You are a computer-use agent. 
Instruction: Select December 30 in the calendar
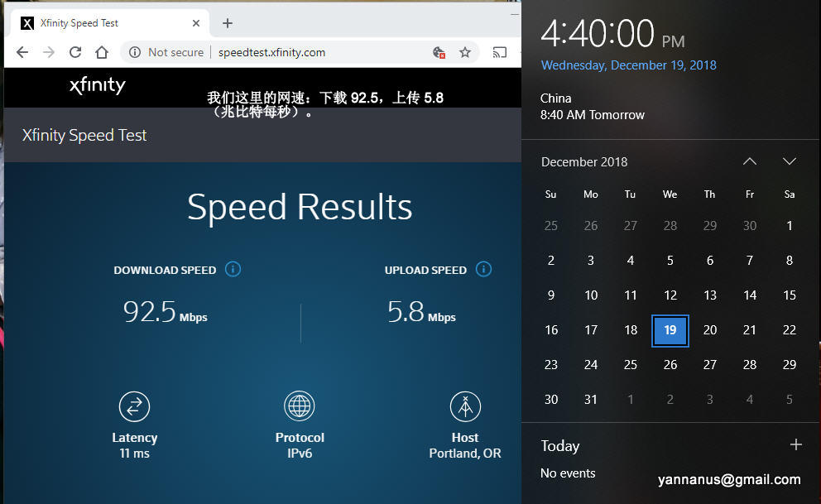click(x=551, y=400)
